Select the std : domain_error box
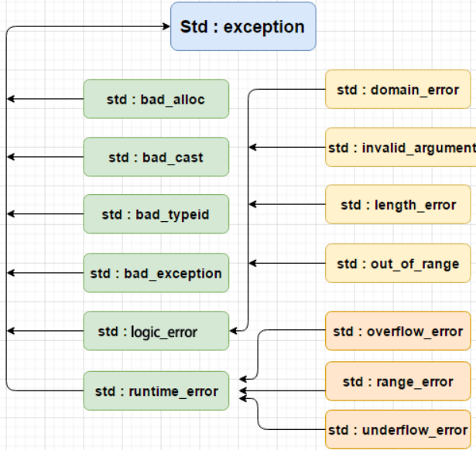 pyautogui.click(x=398, y=89)
